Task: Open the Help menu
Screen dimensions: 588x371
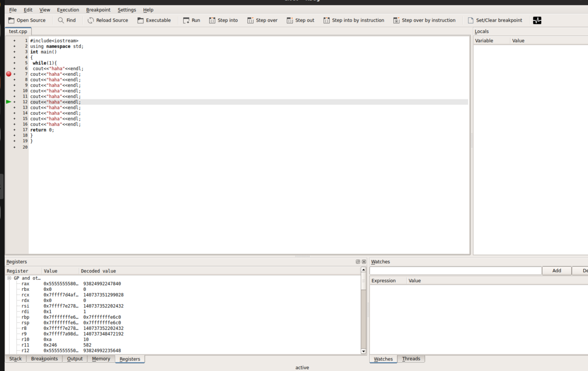Action: tap(148, 10)
